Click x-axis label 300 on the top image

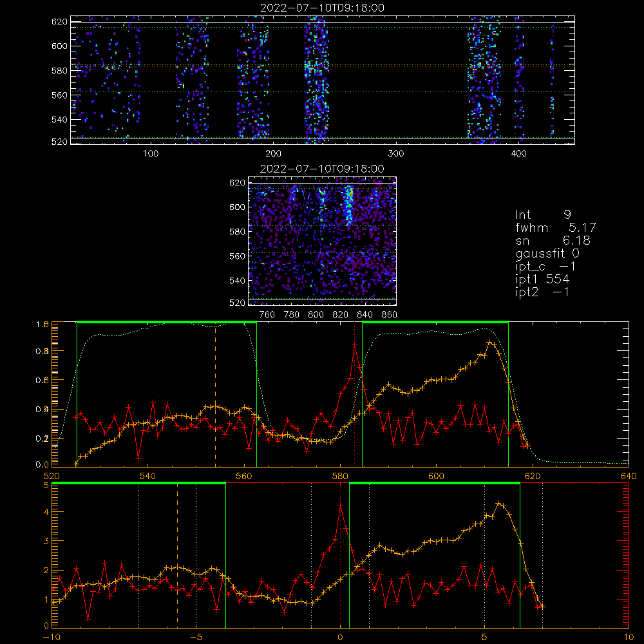click(396, 153)
